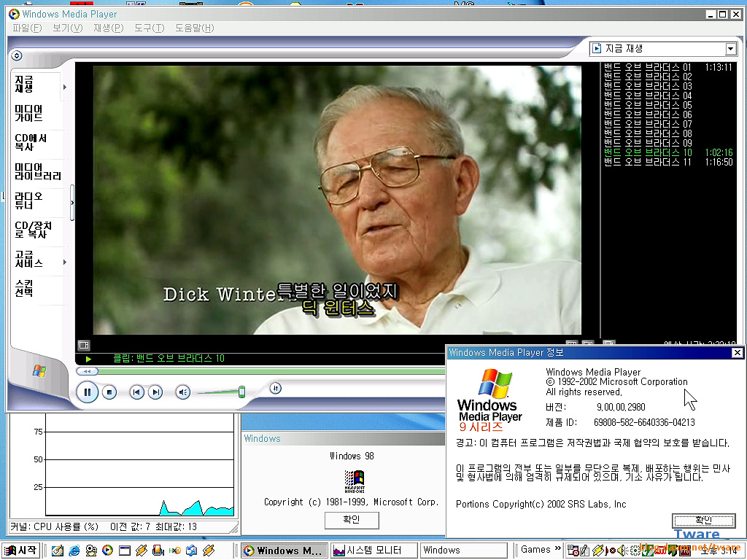747x560 pixels.
Task: Skip to the next track
Action: coord(155,392)
